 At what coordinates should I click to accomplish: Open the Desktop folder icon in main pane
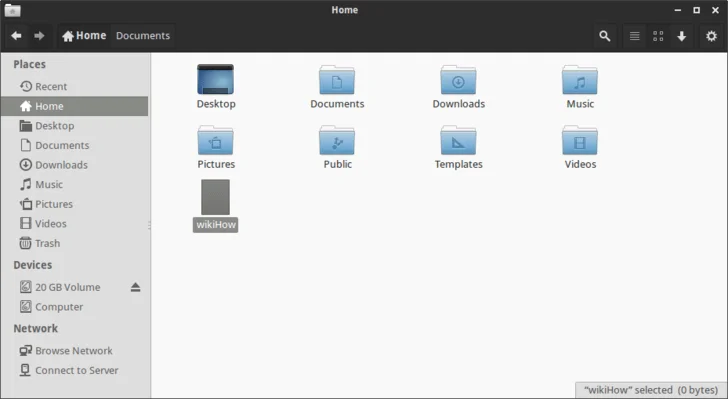(215, 79)
